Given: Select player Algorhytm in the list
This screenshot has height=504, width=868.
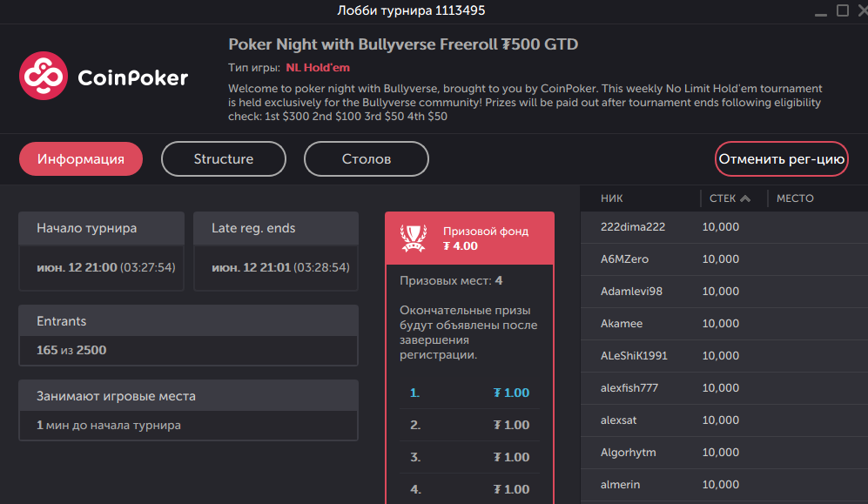Looking at the screenshot, I should tap(724, 452).
